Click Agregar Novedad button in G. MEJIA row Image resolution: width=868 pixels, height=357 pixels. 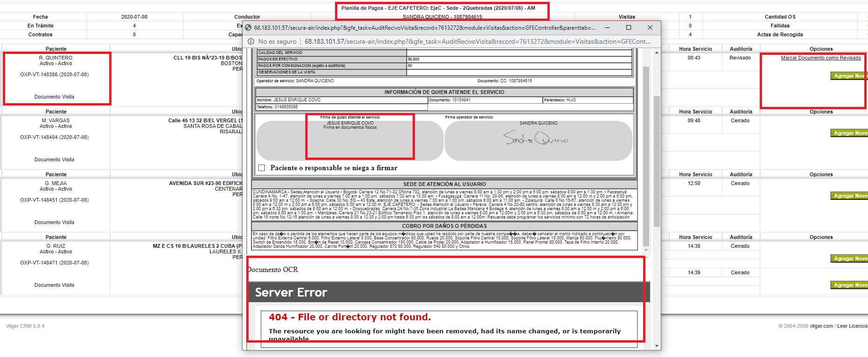(x=849, y=196)
